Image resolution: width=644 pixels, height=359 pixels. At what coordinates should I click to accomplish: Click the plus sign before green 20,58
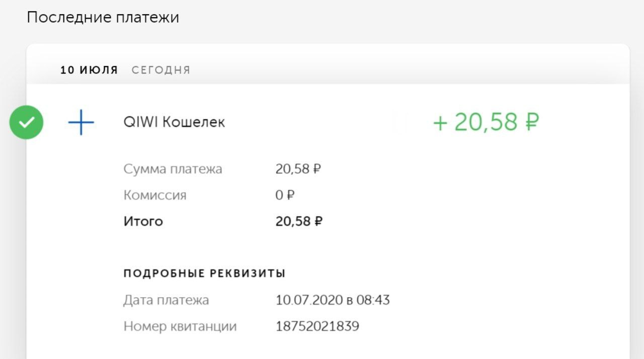click(440, 123)
